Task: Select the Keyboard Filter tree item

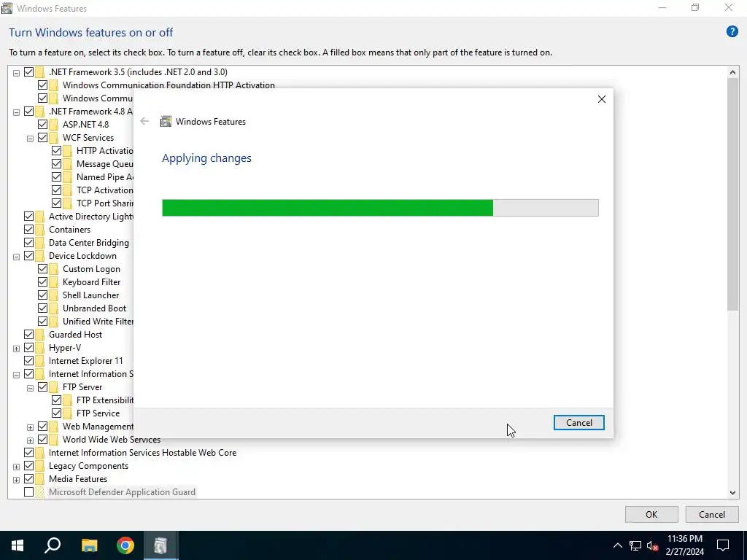Action: pos(91,282)
